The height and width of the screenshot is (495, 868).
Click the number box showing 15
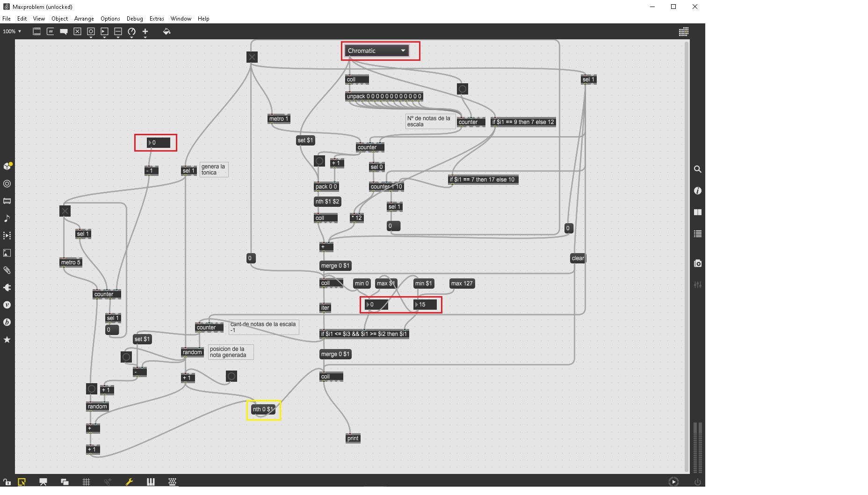426,305
